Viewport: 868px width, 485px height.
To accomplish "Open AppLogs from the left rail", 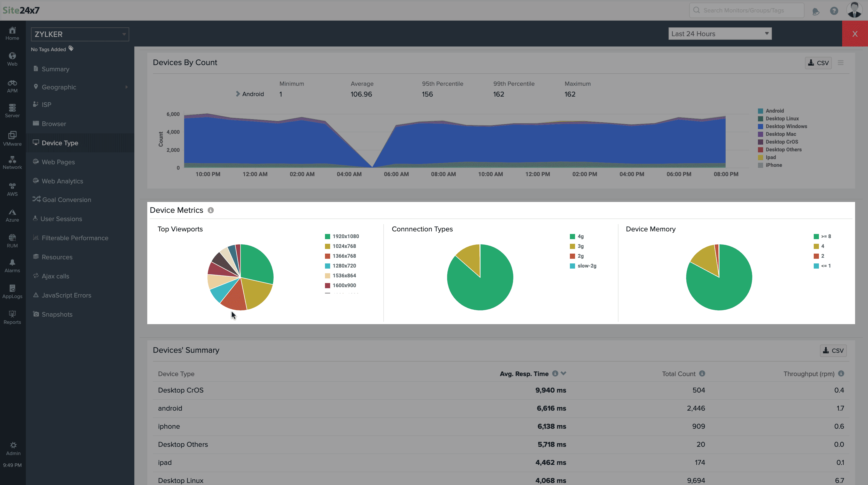I will pos(12,291).
